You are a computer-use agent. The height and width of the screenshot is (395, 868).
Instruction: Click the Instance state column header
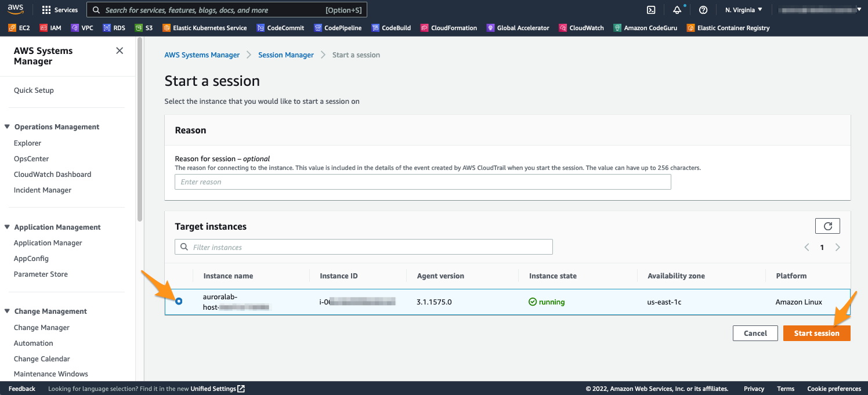coord(553,276)
